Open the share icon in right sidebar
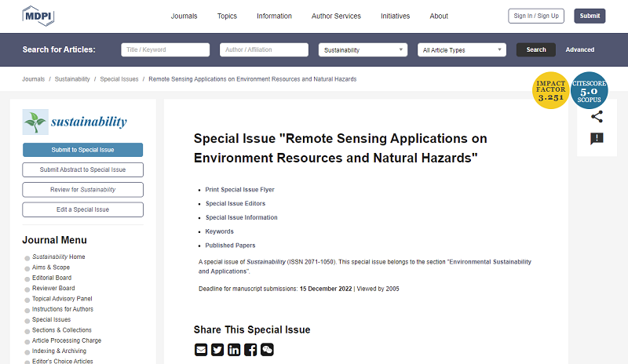628x364 pixels. (597, 117)
